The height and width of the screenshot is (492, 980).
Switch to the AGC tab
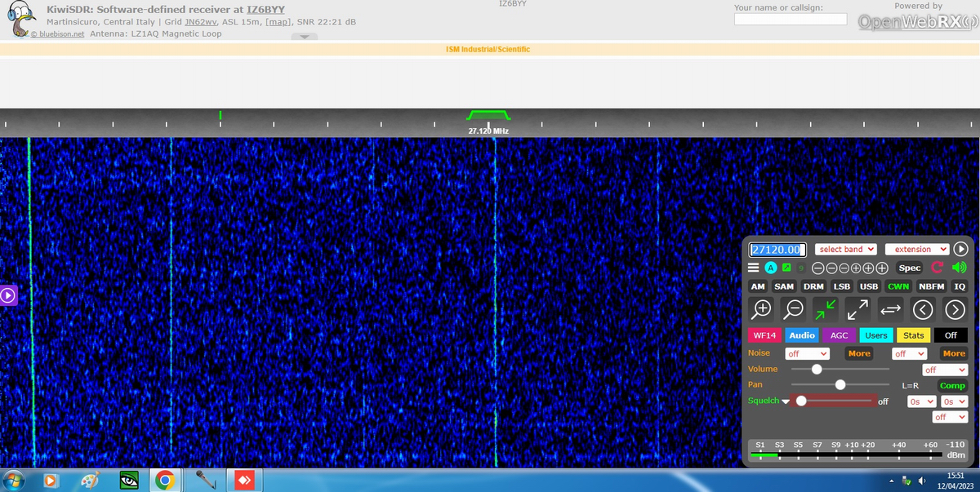click(x=840, y=335)
